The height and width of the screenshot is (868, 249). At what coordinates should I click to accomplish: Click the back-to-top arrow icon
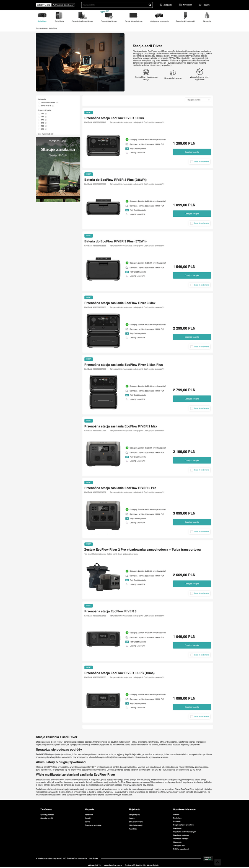218,862
